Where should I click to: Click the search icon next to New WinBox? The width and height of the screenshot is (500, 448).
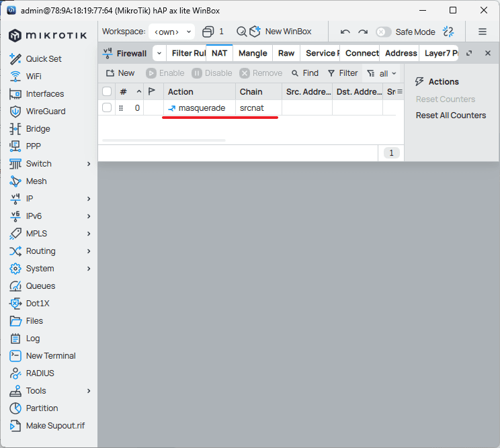[241, 32]
